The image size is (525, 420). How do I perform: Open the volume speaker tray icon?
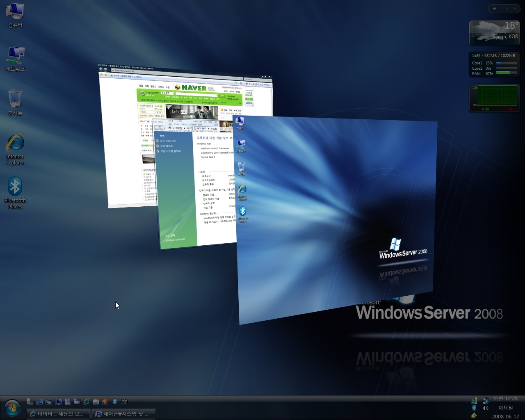click(x=486, y=408)
